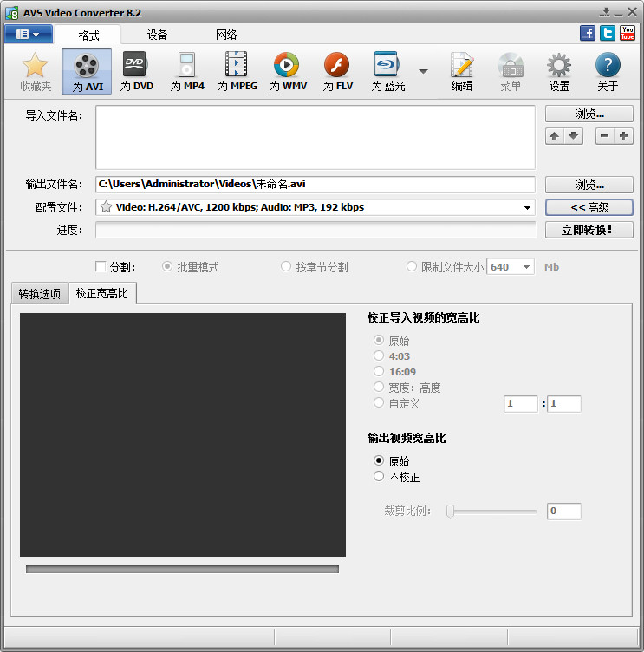Click the dock-to-tray arrow in title bar
Image resolution: width=644 pixels, height=652 pixels.
[x=605, y=12]
